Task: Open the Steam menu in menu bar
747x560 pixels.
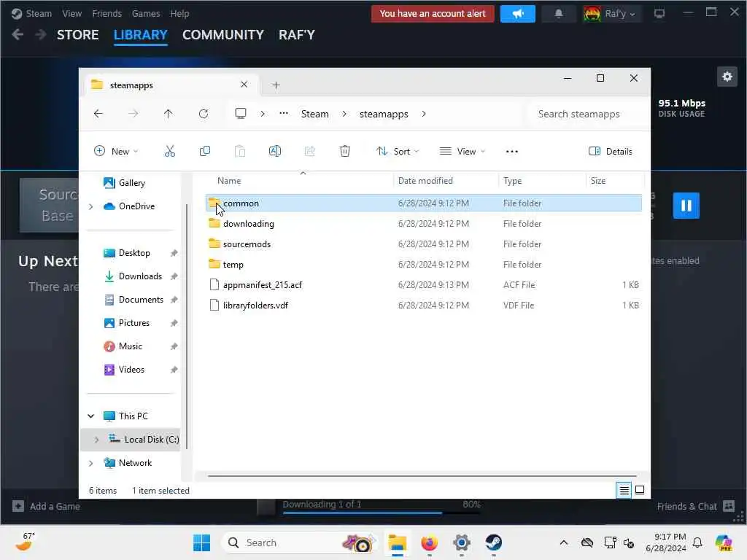Action: pos(39,14)
